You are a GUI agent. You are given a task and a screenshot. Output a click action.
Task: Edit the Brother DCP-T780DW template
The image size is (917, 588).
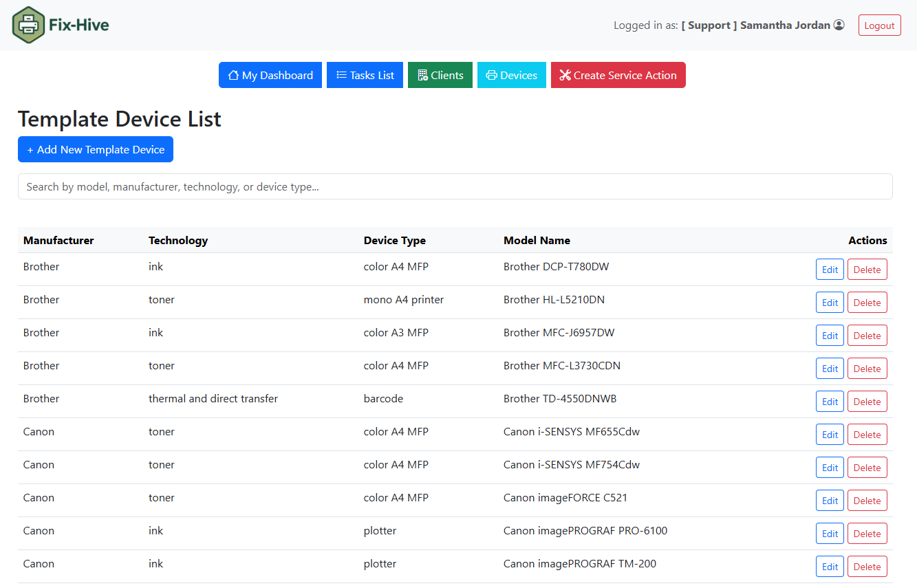click(830, 270)
